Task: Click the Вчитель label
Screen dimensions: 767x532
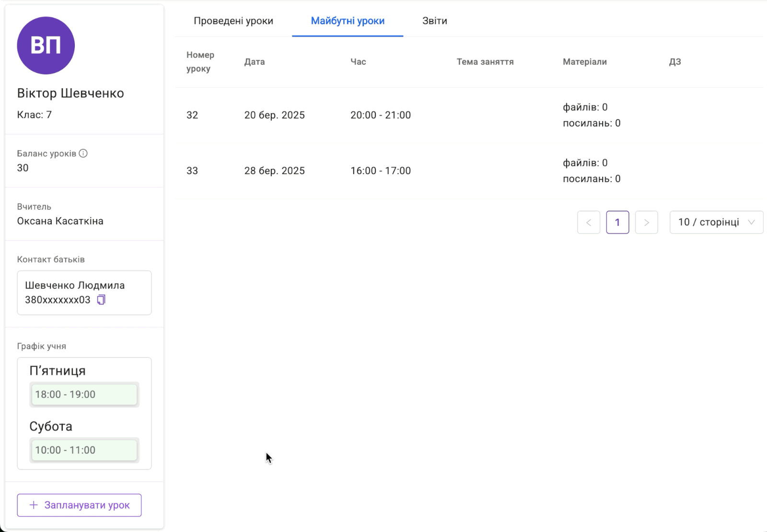Action: click(x=34, y=207)
